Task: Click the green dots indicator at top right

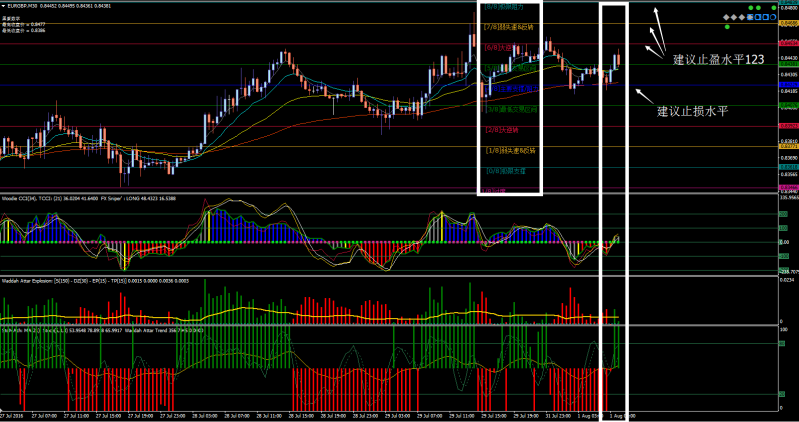Action: [758, 9]
